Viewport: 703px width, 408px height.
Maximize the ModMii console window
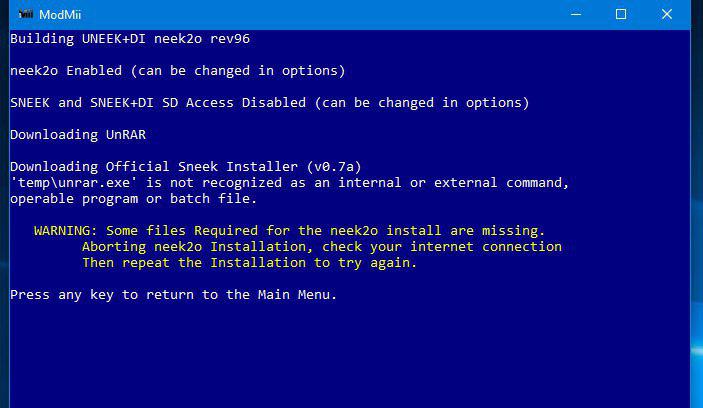pos(621,14)
